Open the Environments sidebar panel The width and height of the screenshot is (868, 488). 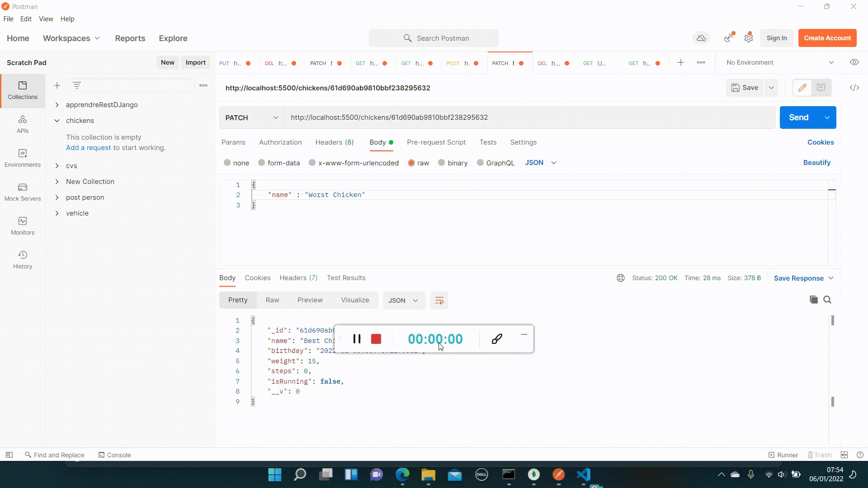pyautogui.click(x=22, y=158)
